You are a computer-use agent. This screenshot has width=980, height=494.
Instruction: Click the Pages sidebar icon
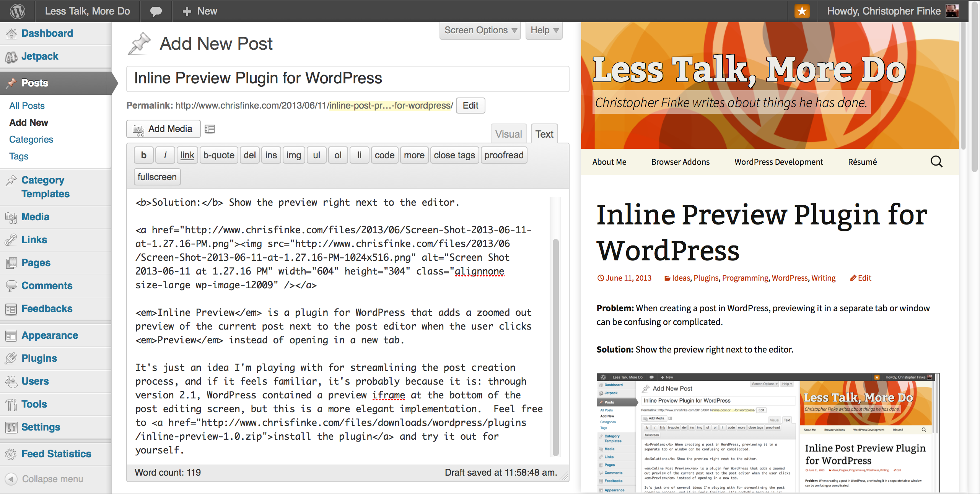11,263
